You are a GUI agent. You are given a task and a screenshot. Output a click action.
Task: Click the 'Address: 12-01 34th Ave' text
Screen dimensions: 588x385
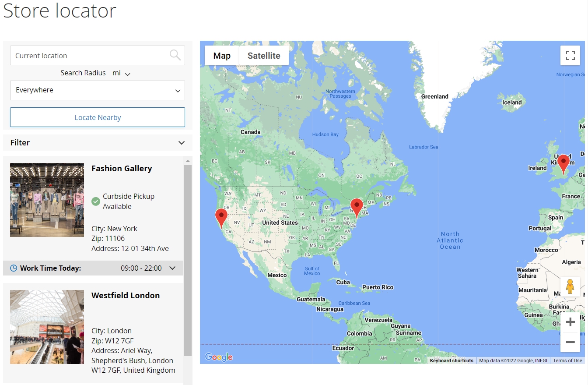130,248
